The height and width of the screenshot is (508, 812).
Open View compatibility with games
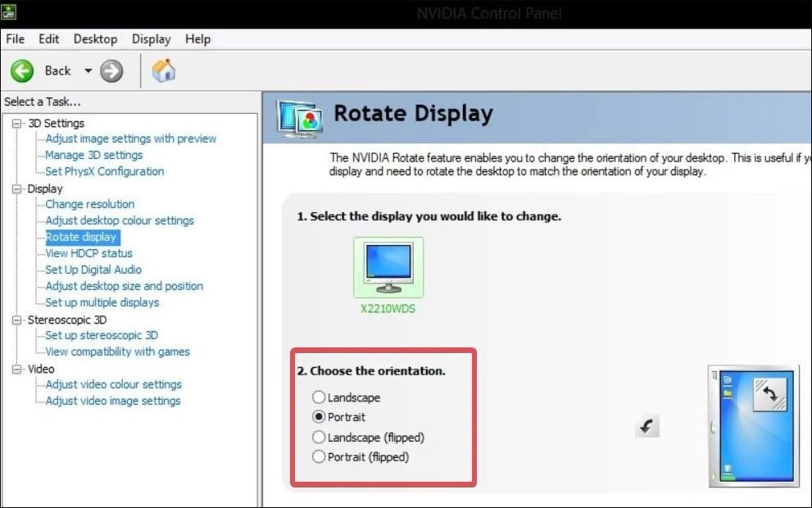(x=117, y=352)
